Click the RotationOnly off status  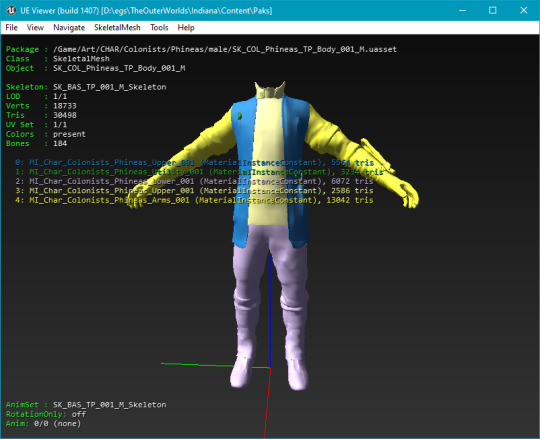46,414
